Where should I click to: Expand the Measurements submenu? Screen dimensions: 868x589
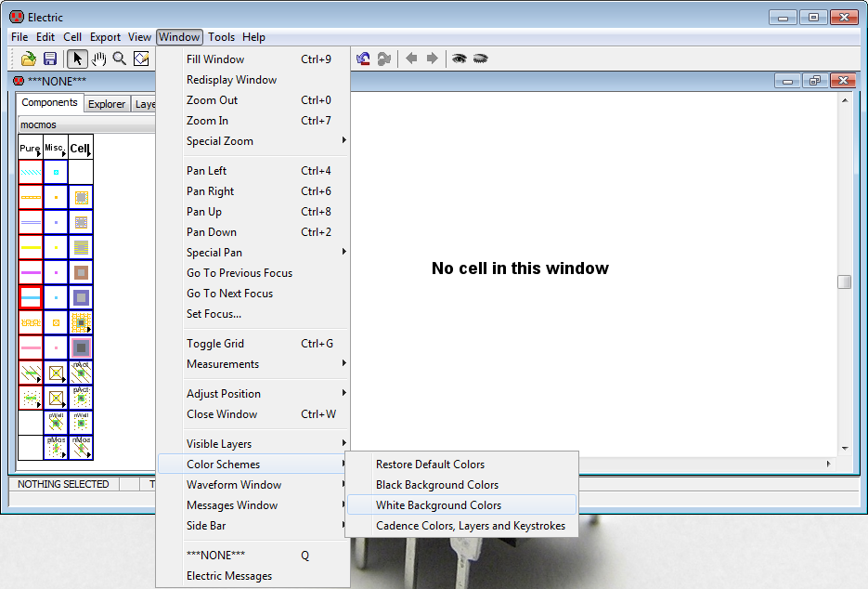223,364
